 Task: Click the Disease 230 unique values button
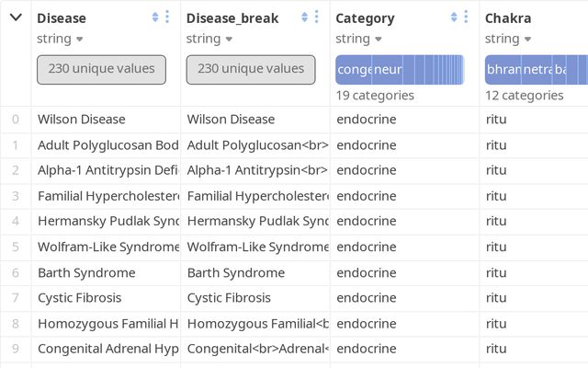tap(101, 69)
